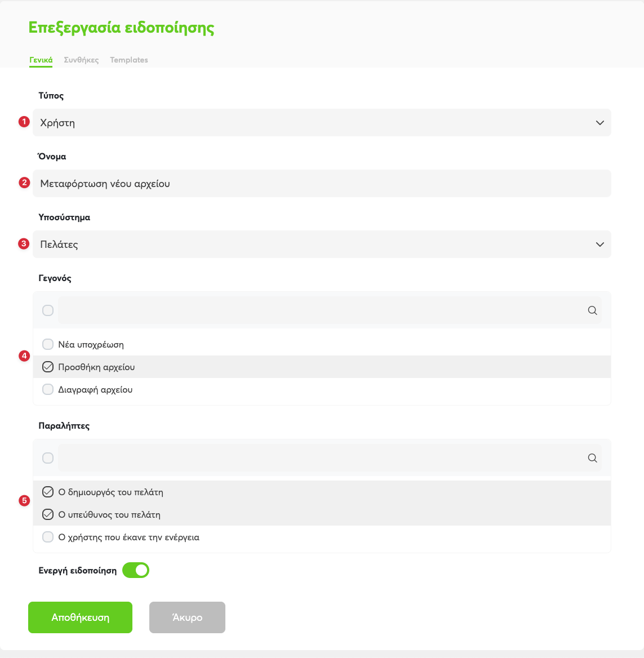Check the Νέα υποχρέωση checkbox
644x658 pixels.
pos(48,345)
